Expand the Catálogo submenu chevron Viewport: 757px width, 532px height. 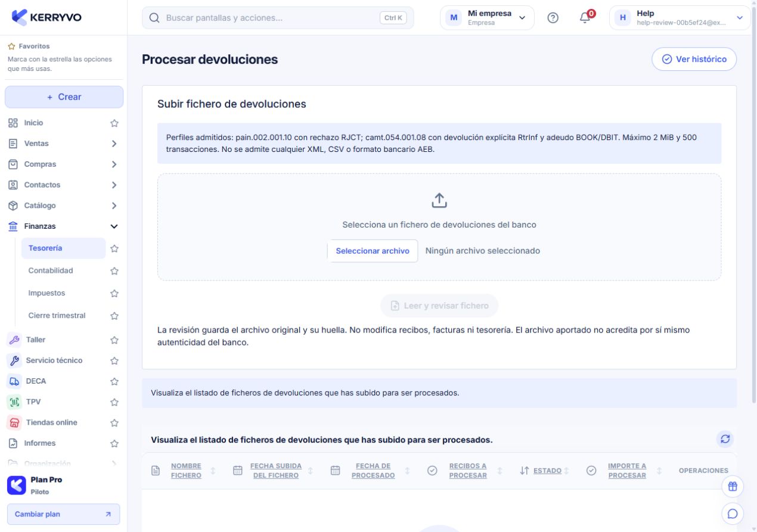(114, 206)
